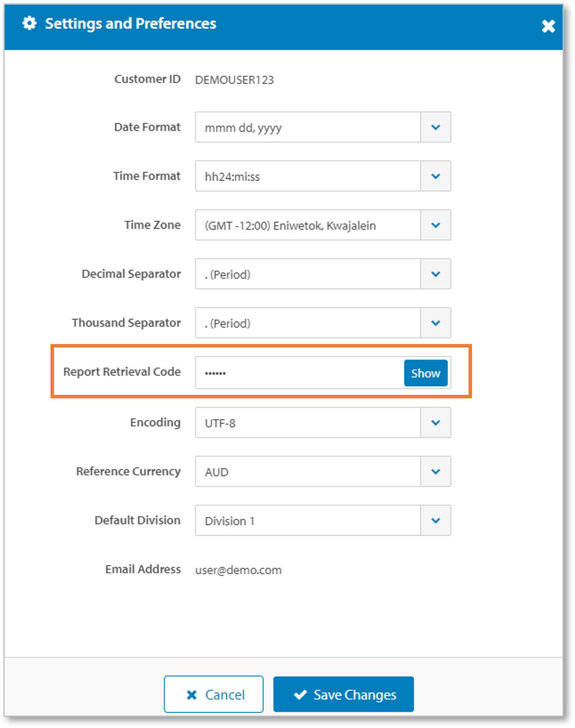This screenshot has height=728, width=575.
Task: Open Reference Currency dropdown arrow
Action: click(436, 471)
